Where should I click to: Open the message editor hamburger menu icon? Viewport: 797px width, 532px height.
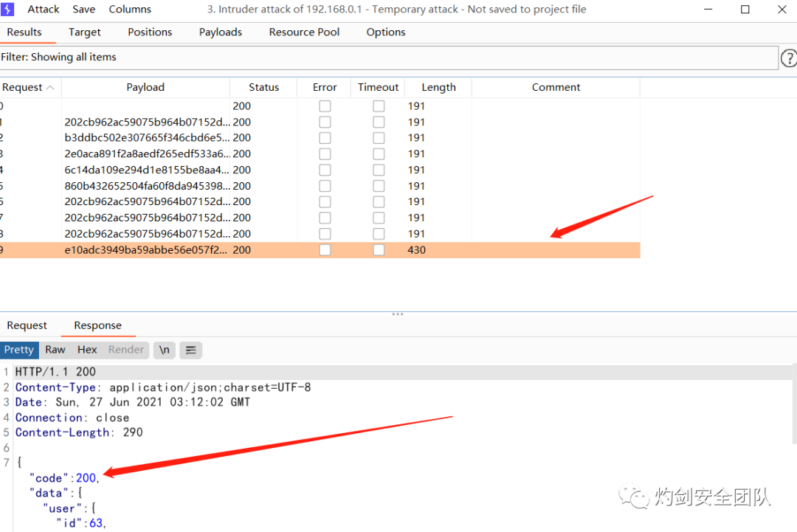tap(190, 350)
